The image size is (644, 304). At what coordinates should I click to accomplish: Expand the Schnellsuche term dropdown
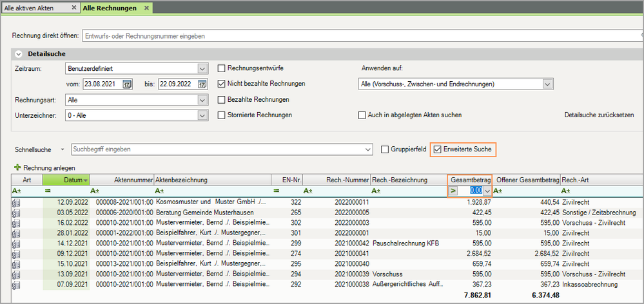tap(368, 149)
